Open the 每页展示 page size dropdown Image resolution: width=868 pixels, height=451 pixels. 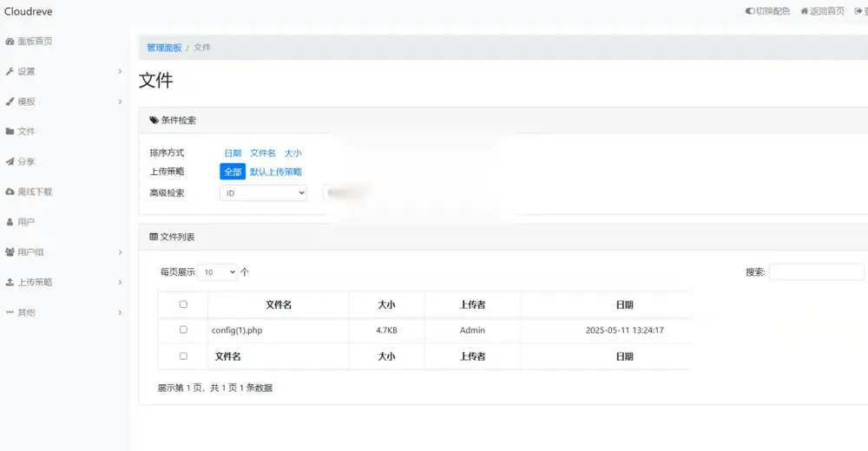[218, 272]
